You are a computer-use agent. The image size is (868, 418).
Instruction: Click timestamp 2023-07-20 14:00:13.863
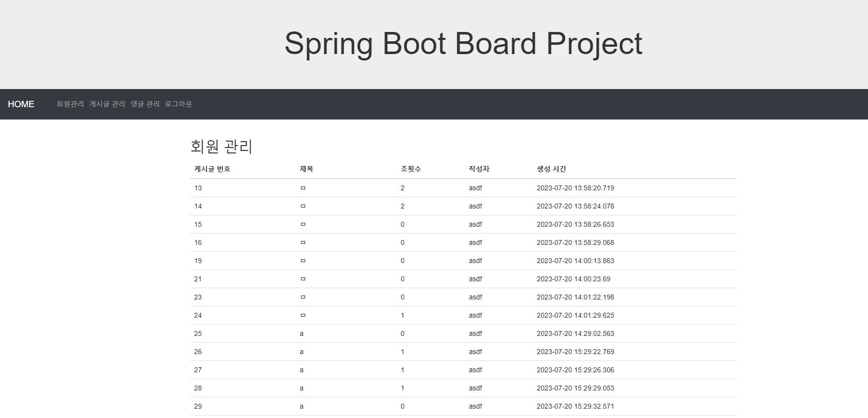tap(575, 261)
